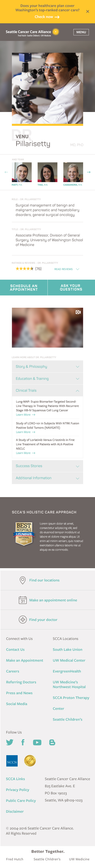Play the video via the camera icon
95x868 pixels.
click(x=78, y=312)
